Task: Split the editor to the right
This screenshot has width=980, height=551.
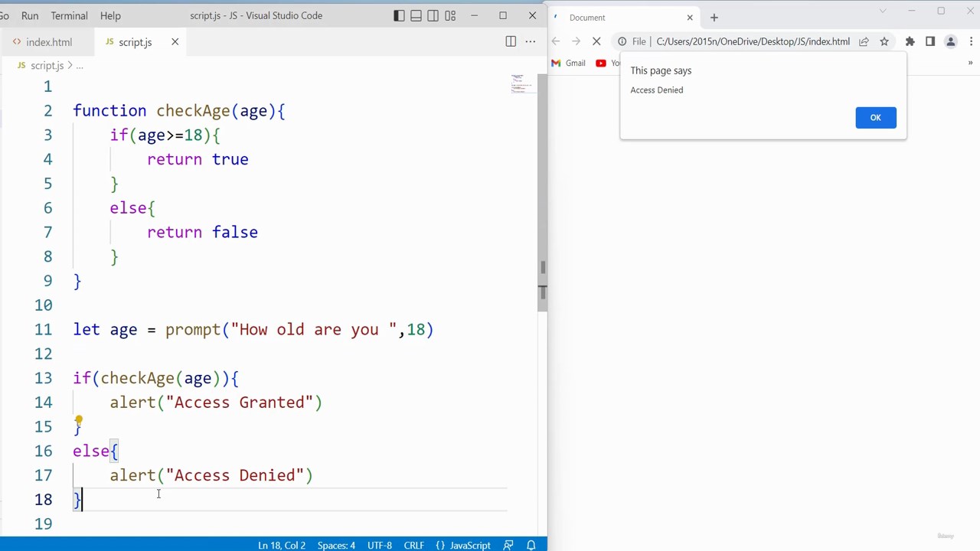Action: point(511,41)
